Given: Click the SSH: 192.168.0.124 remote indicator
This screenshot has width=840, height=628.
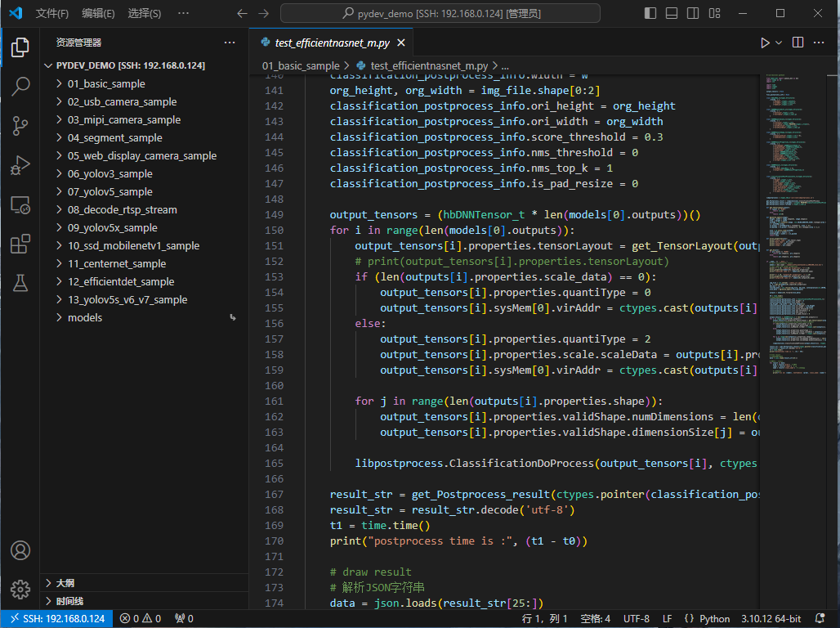Looking at the screenshot, I should (56, 619).
